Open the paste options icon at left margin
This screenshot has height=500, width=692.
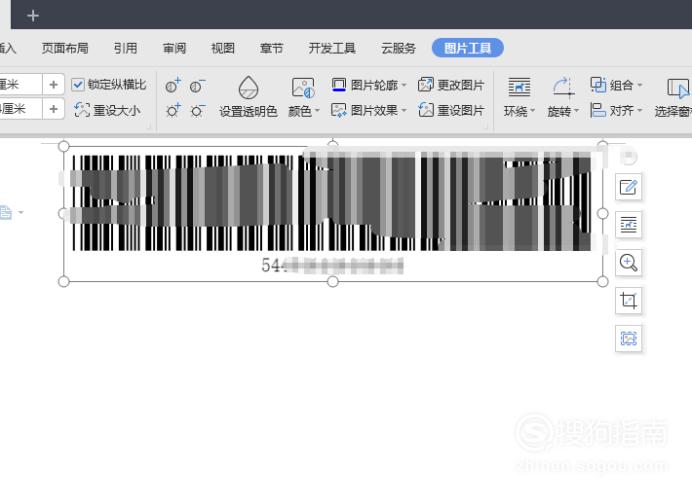(11, 213)
